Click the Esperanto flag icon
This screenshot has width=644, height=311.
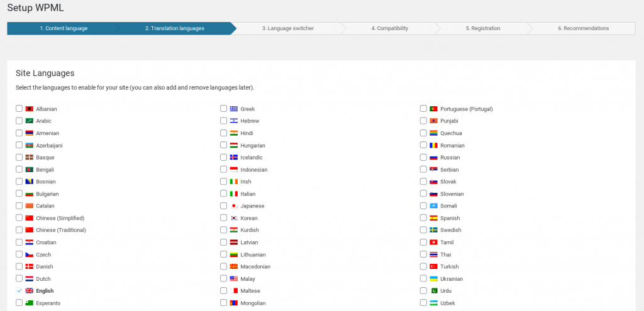pyautogui.click(x=29, y=303)
